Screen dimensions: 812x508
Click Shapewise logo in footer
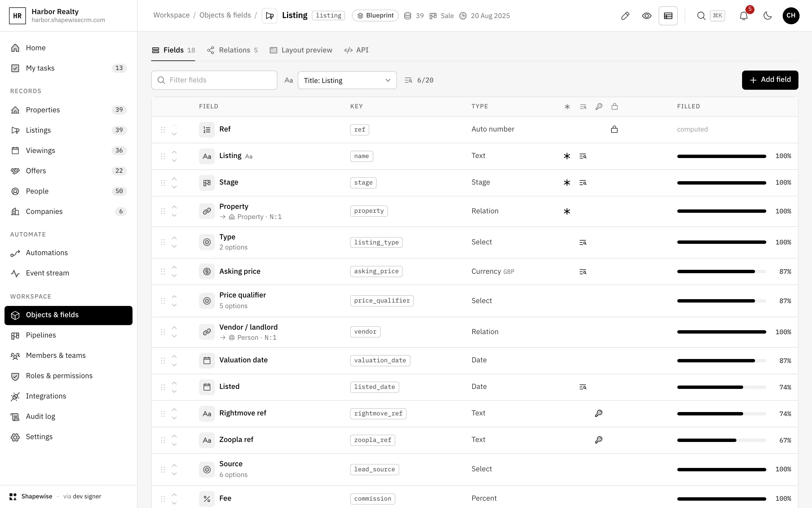click(13, 496)
